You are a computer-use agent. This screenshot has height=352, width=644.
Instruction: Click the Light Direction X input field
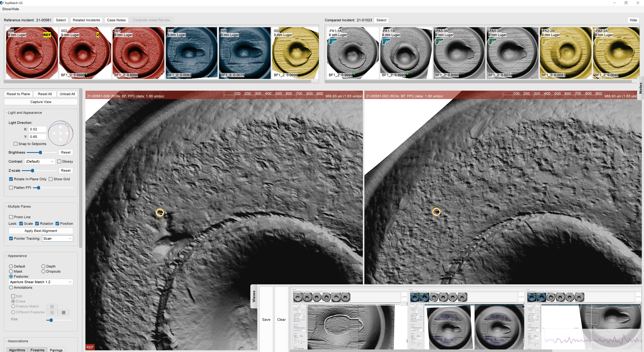pyautogui.click(x=37, y=129)
